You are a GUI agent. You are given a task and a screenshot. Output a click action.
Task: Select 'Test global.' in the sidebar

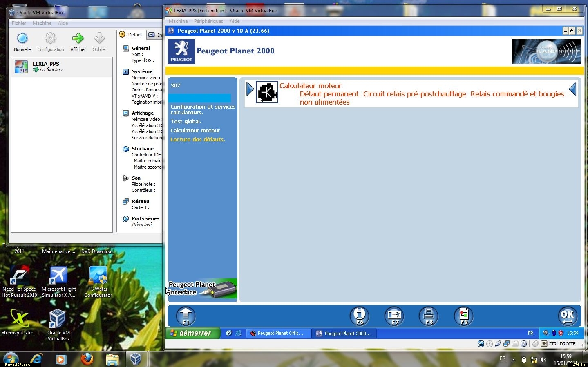pos(186,122)
